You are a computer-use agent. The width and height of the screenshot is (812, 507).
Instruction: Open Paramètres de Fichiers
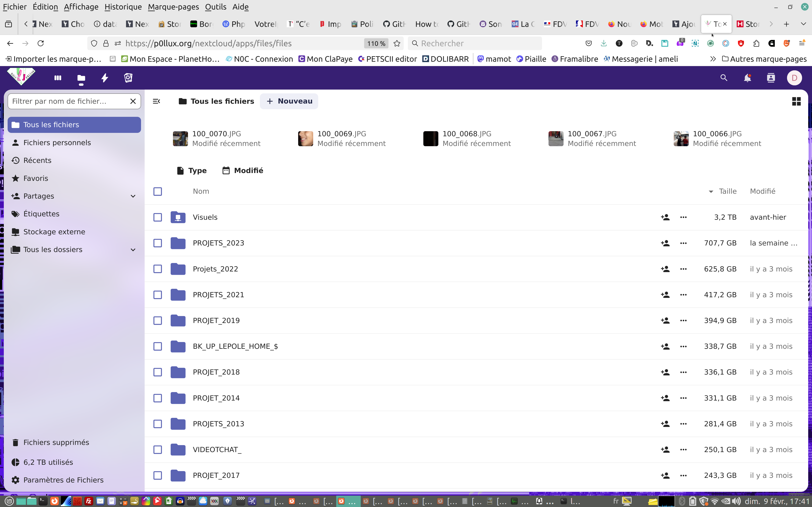[63, 480]
